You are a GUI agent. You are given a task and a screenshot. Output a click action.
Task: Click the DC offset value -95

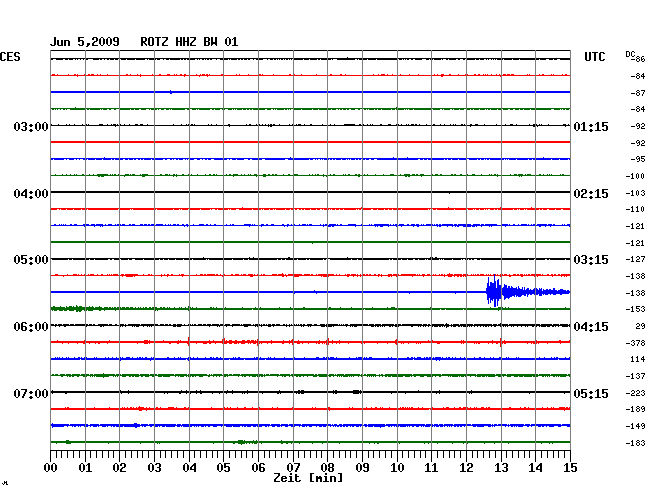coord(638,159)
